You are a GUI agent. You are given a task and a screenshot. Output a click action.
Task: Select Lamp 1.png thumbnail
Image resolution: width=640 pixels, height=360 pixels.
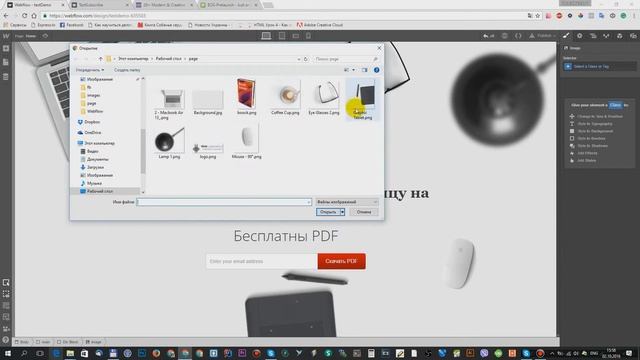169,143
